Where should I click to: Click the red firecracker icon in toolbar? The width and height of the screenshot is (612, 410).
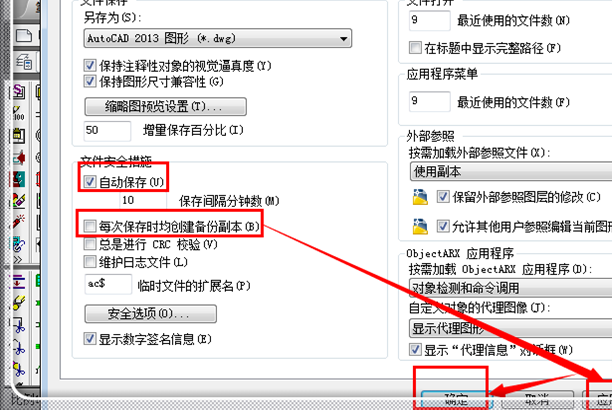click(x=18, y=222)
